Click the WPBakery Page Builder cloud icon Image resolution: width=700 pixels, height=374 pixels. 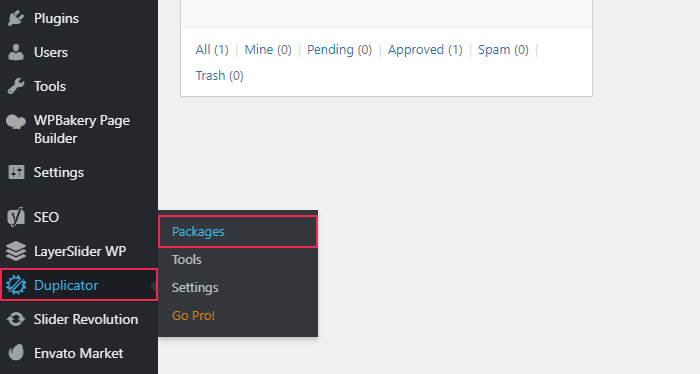click(x=16, y=121)
